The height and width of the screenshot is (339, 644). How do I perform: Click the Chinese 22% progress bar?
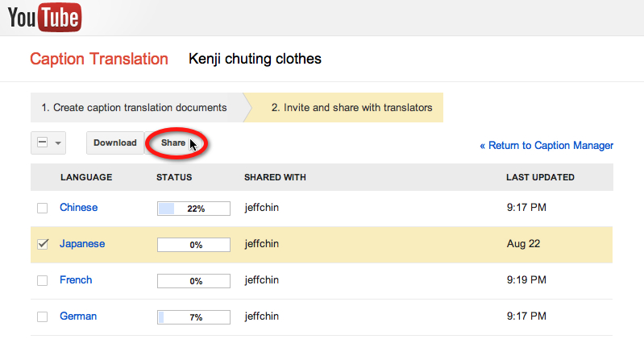(x=193, y=209)
